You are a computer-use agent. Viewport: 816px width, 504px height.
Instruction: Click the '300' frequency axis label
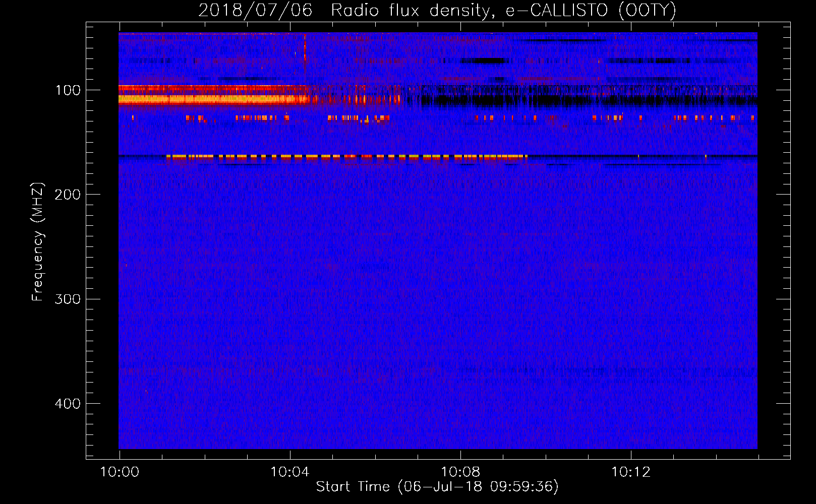pos(68,299)
